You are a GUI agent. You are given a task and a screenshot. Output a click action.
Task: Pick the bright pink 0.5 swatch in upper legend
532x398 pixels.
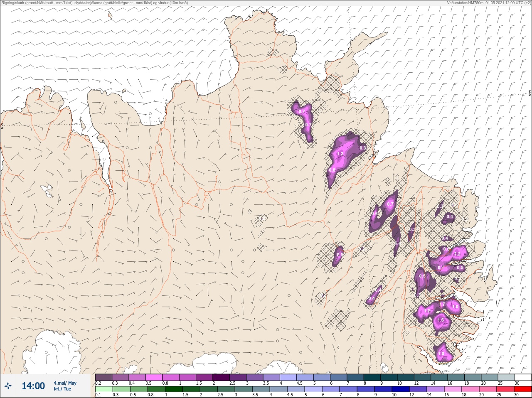154,377
